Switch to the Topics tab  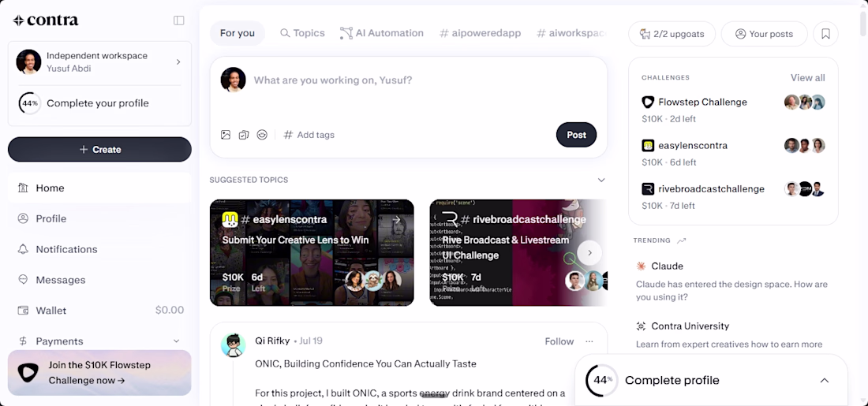click(x=302, y=33)
